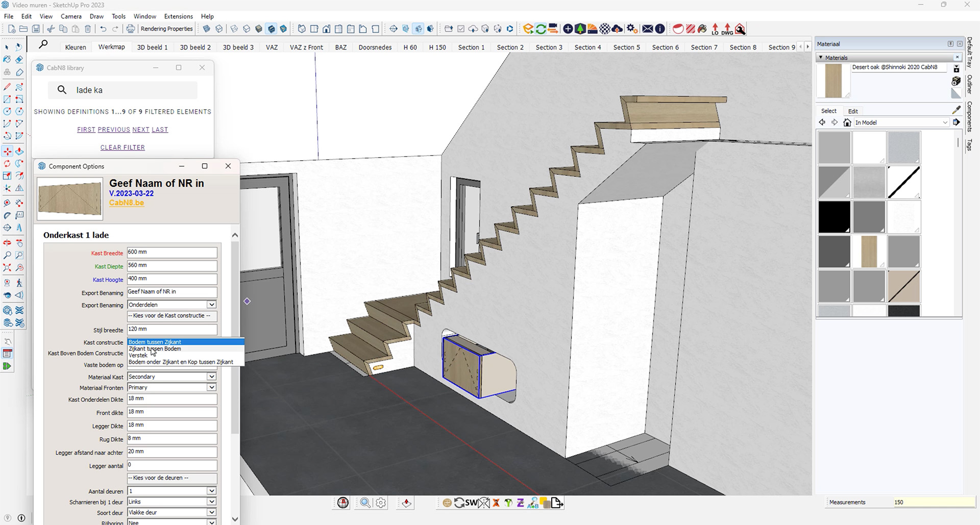Viewport: 980px width, 525px height.
Task: Activate the Sample Paint eyedropper in Materials panel
Action: click(957, 109)
